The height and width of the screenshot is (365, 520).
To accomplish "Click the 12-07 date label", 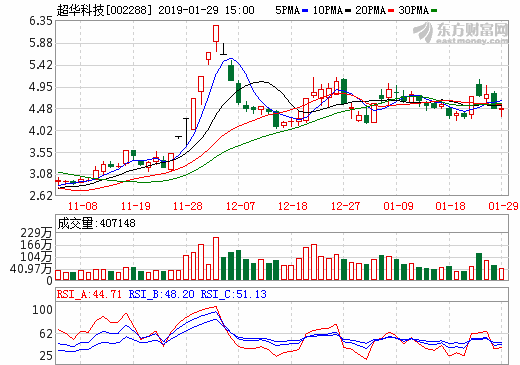I will tap(240, 206).
